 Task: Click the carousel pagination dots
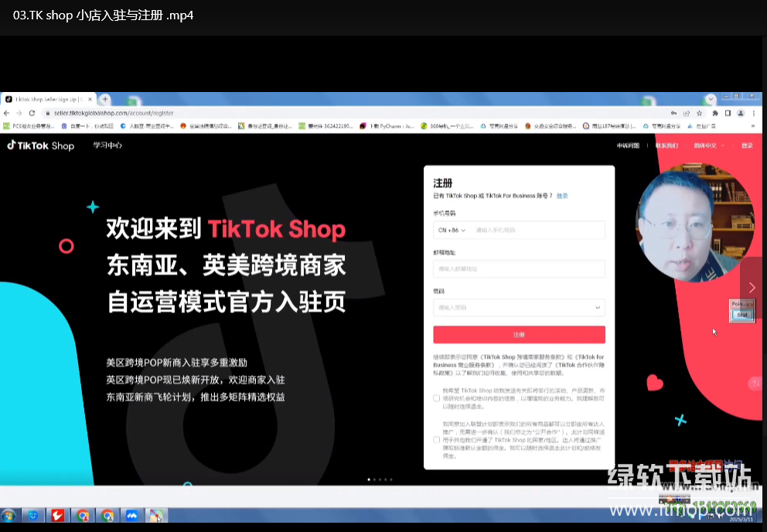[380, 479]
